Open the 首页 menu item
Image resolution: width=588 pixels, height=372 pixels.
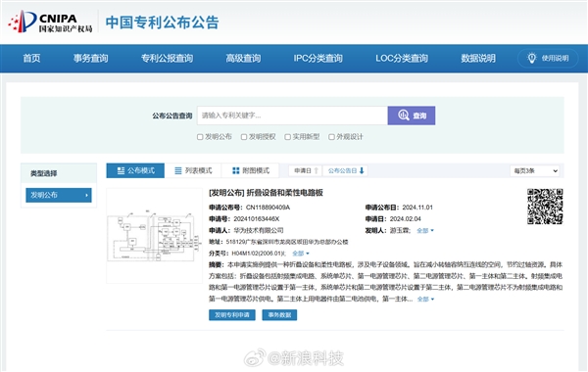(31, 59)
